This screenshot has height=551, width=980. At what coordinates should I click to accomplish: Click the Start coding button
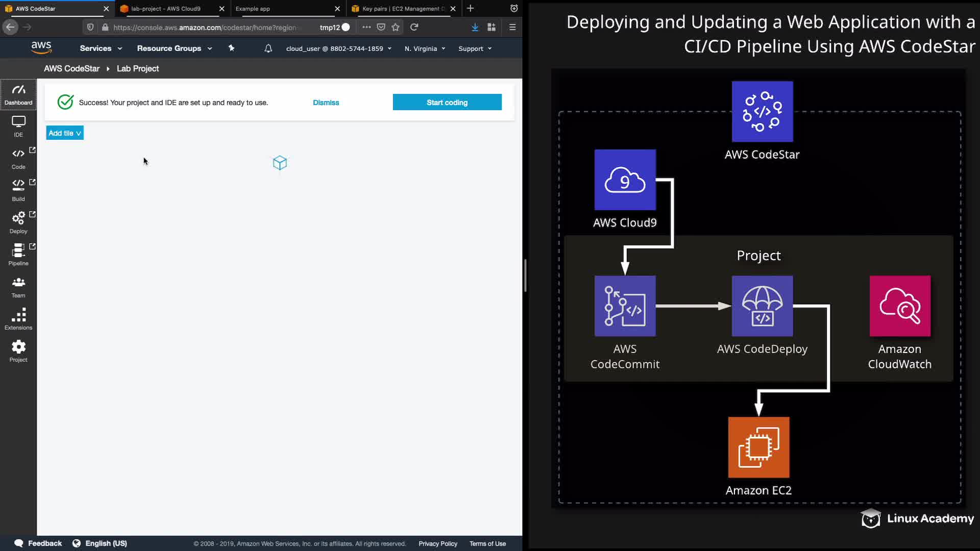pyautogui.click(x=447, y=103)
